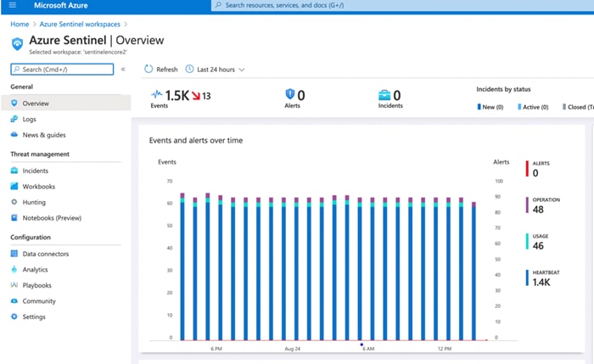Screen dimensions: 594x364
Task: Click the 1.5K Events count
Action: [x=177, y=95]
